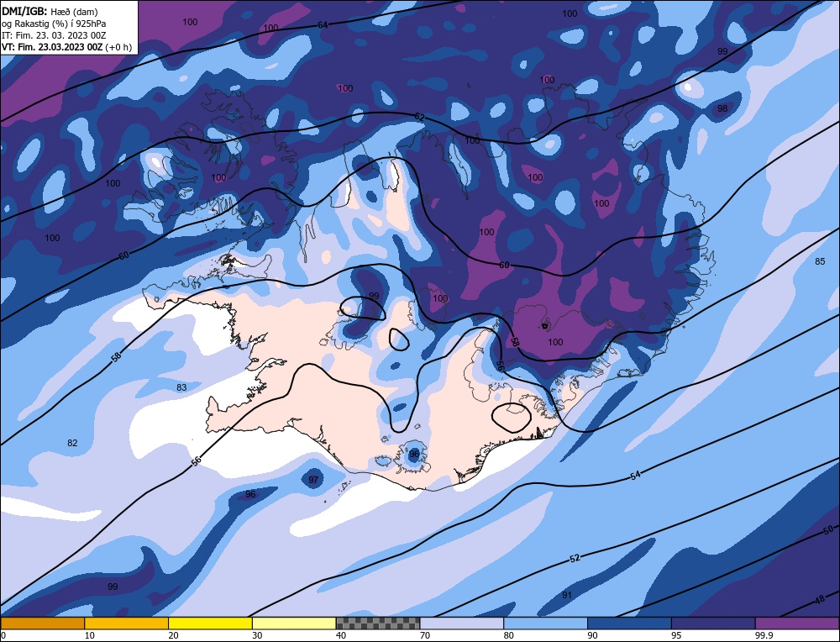840x642 pixels.
Task: Click the '30' legend tick label
Action: (257, 635)
